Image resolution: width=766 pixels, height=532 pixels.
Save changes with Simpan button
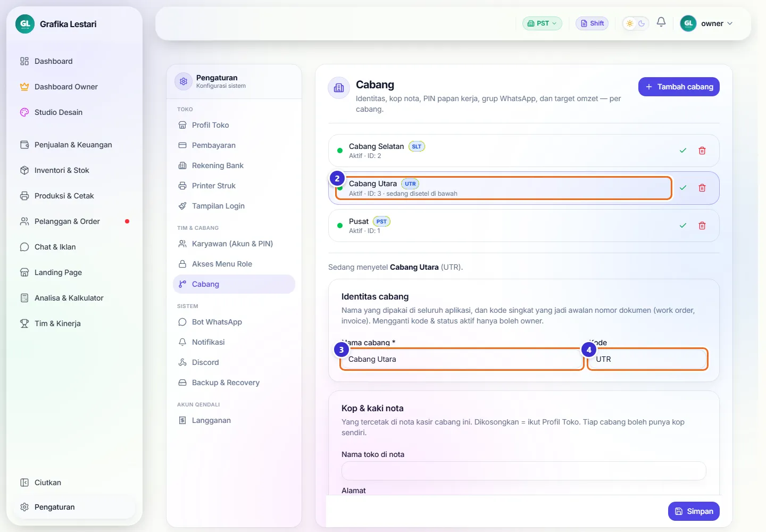click(694, 511)
